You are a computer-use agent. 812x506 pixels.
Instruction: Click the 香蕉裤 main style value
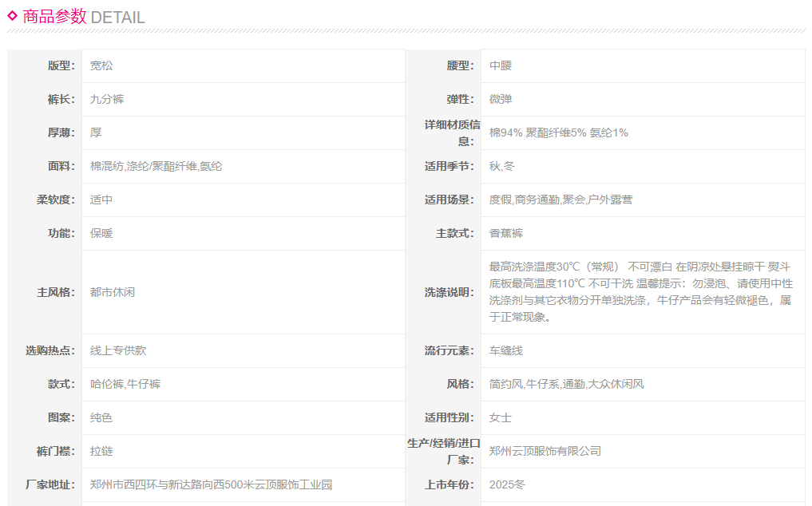coord(506,233)
